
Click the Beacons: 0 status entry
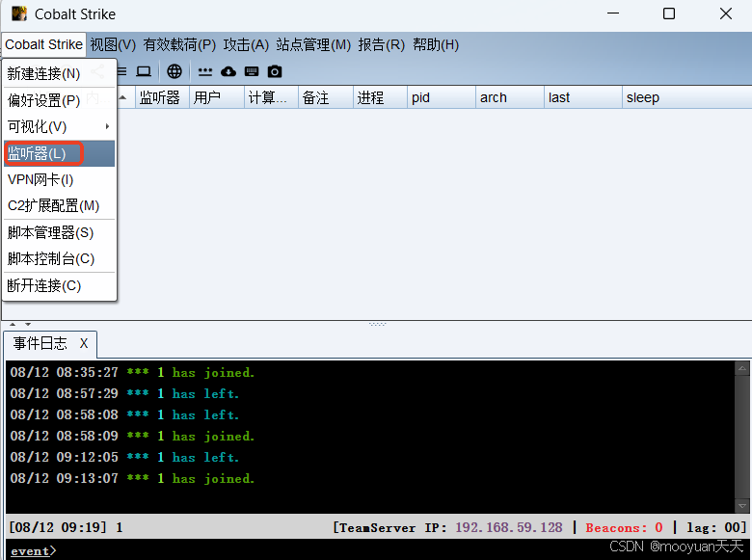pyautogui.click(x=625, y=528)
